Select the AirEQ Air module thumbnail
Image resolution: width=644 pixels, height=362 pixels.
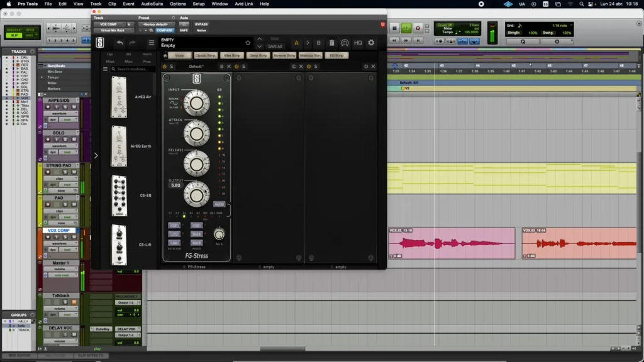click(x=119, y=97)
